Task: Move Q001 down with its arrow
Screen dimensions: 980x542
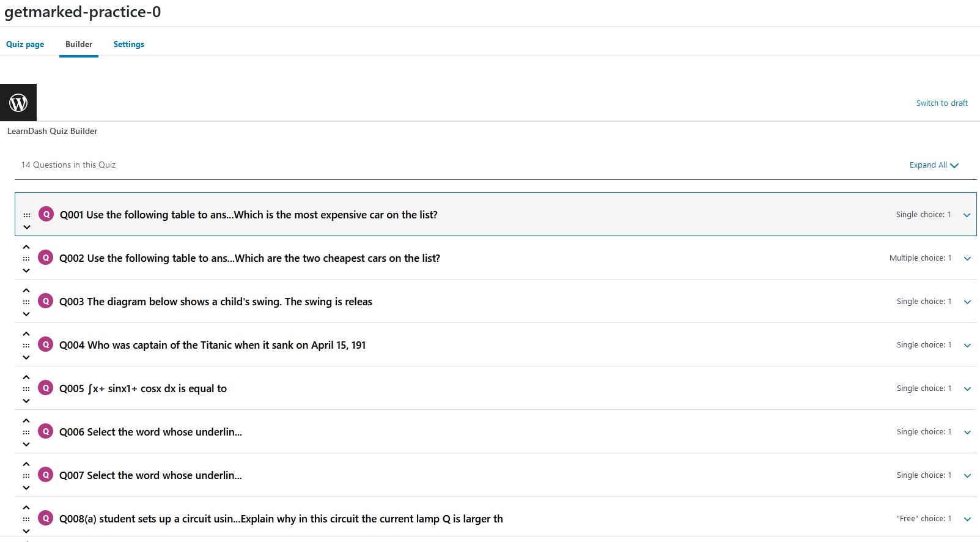Action: click(x=27, y=227)
